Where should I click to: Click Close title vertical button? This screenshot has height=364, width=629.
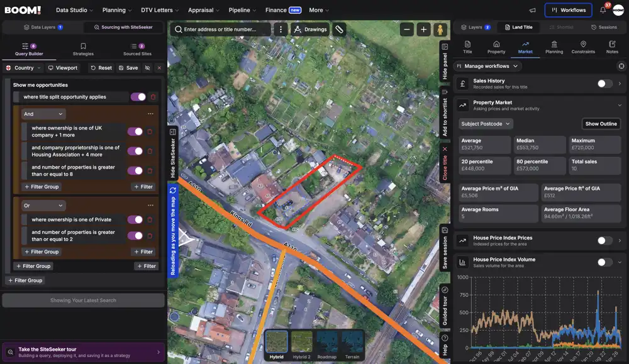pyautogui.click(x=445, y=163)
